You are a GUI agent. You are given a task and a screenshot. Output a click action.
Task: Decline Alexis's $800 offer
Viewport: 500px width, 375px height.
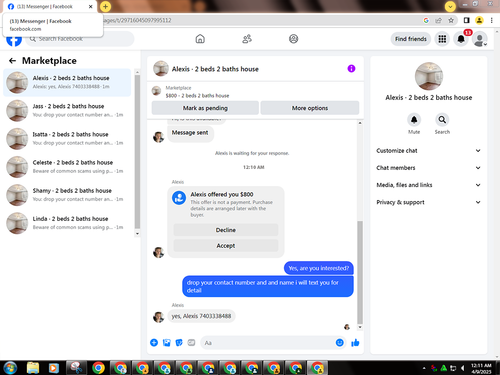[226, 230]
